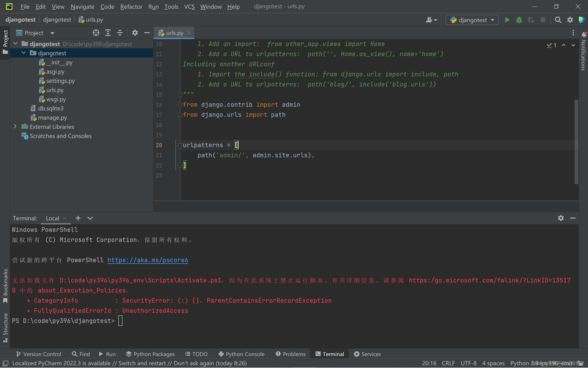Open the File menu
The image size is (588, 368).
pyautogui.click(x=25, y=7)
